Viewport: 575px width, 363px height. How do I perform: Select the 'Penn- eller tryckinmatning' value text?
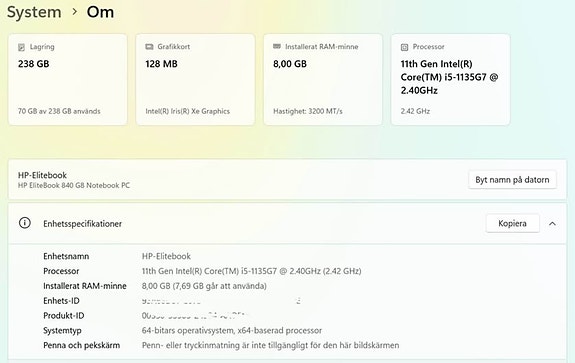[x=270, y=345]
